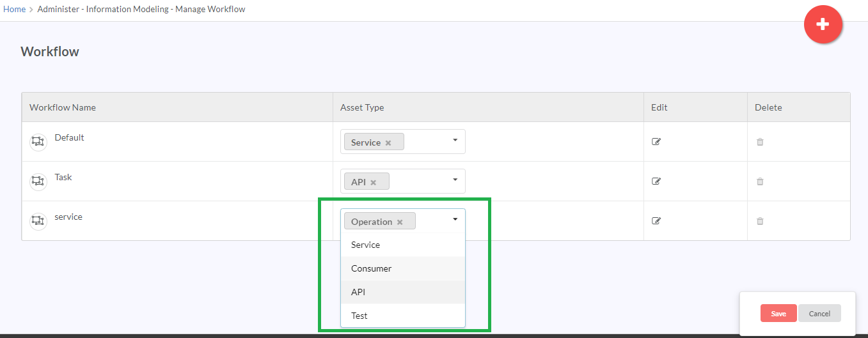868x338 pixels.
Task: Edit the Task workflow row
Action: tap(656, 181)
